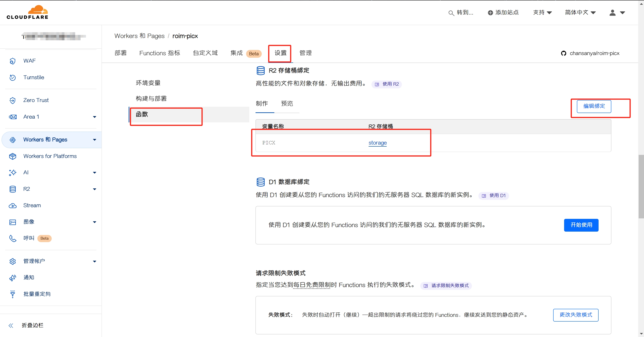Click the roim-picx breadcrumb text
This screenshot has height=337, width=644.
click(185, 36)
